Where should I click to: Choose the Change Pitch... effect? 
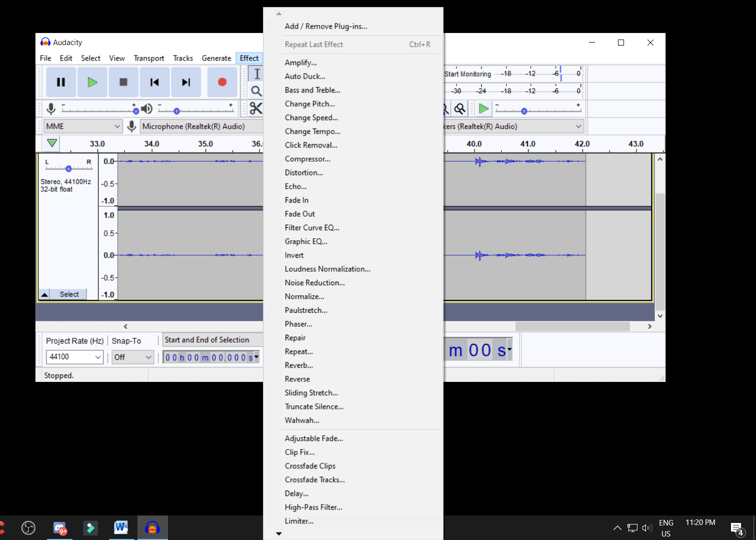353,104
